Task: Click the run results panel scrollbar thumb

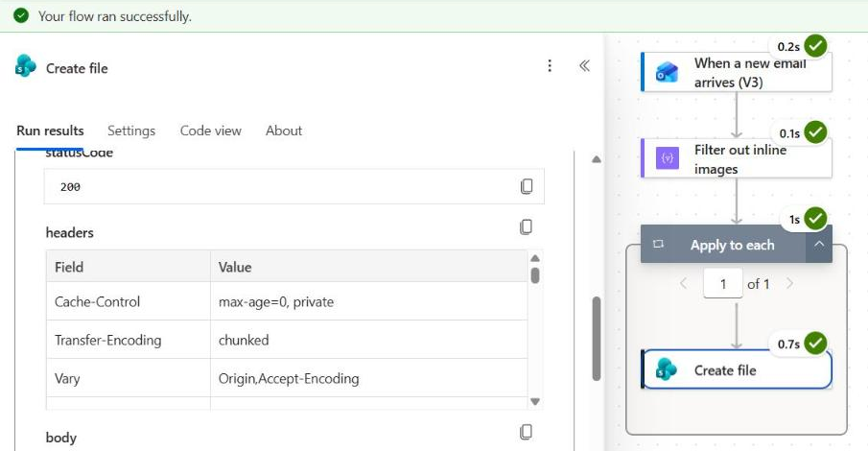Action: [x=597, y=339]
